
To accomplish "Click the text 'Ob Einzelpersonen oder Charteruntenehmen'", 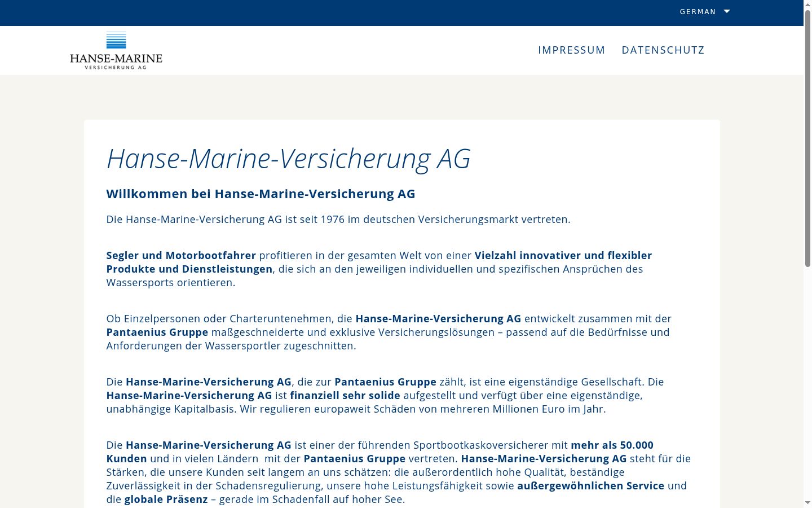I will click(220, 318).
